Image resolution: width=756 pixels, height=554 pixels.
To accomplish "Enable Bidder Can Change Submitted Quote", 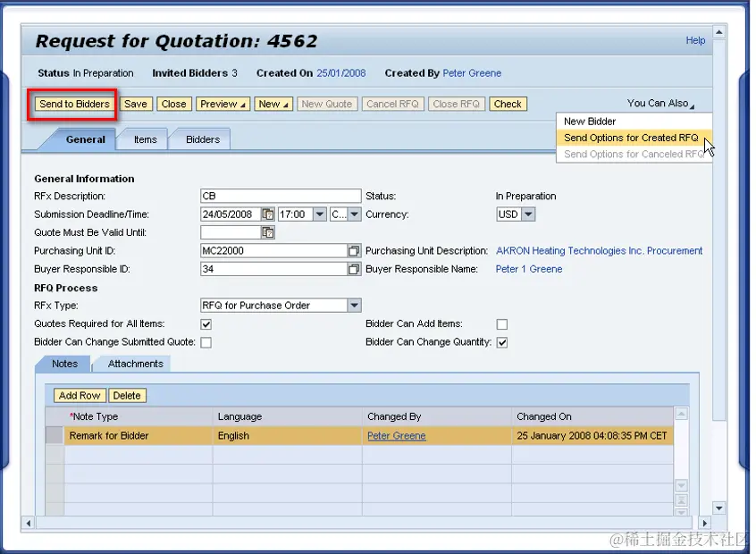I will pyautogui.click(x=206, y=342).
